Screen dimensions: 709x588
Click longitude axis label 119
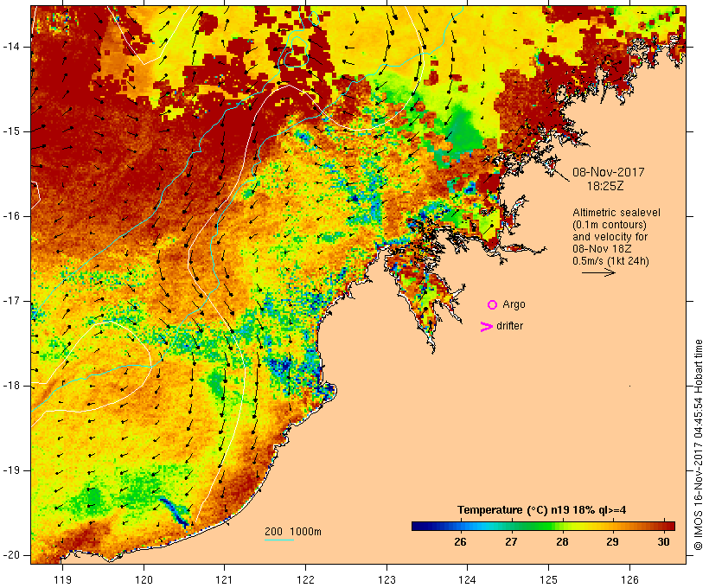point(62,579)
